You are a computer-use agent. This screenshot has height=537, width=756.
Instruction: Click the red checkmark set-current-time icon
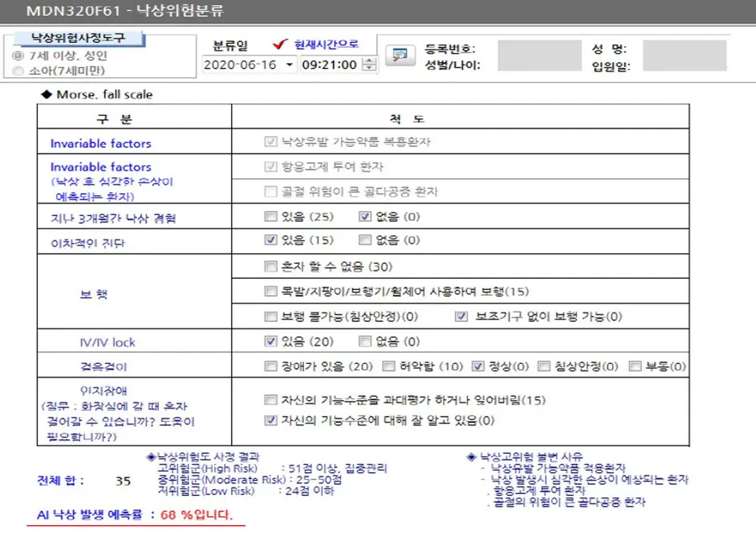pyautogui.click(x=280, y=45)
